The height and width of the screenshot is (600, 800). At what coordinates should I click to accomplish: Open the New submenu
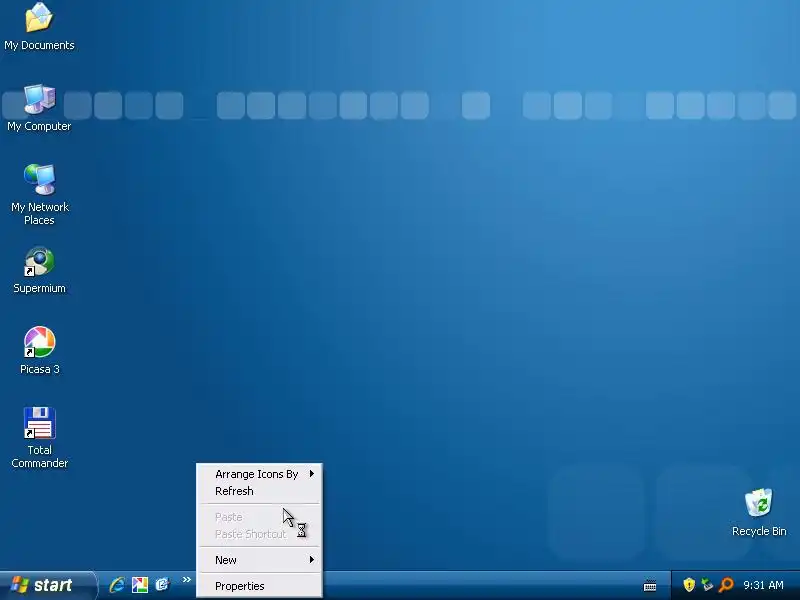259,560
